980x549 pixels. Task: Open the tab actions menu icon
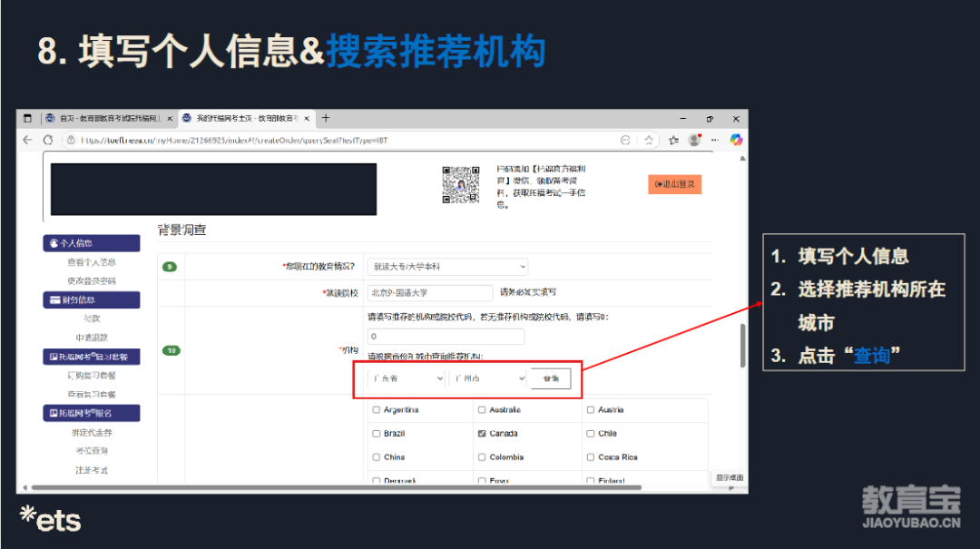click(x=27, y=118)
